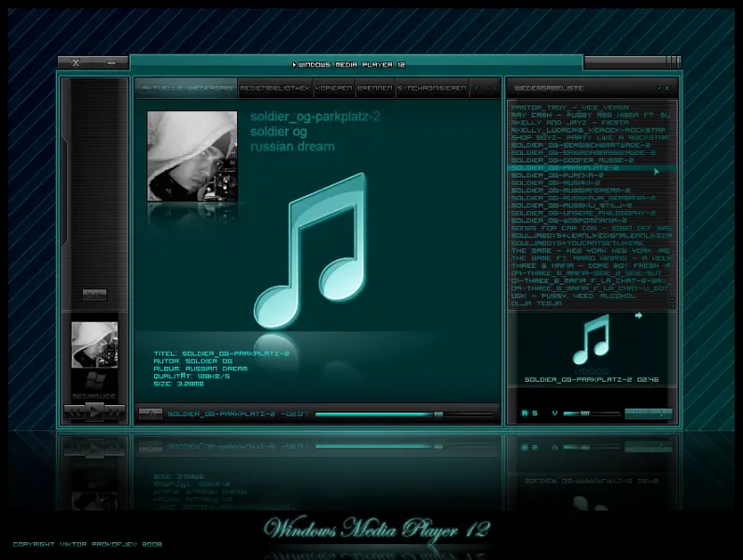The width and height of the screenshot is (743, 560).
Task: Skip to previous track with the rewind button
Action: [x=75, y=413]
